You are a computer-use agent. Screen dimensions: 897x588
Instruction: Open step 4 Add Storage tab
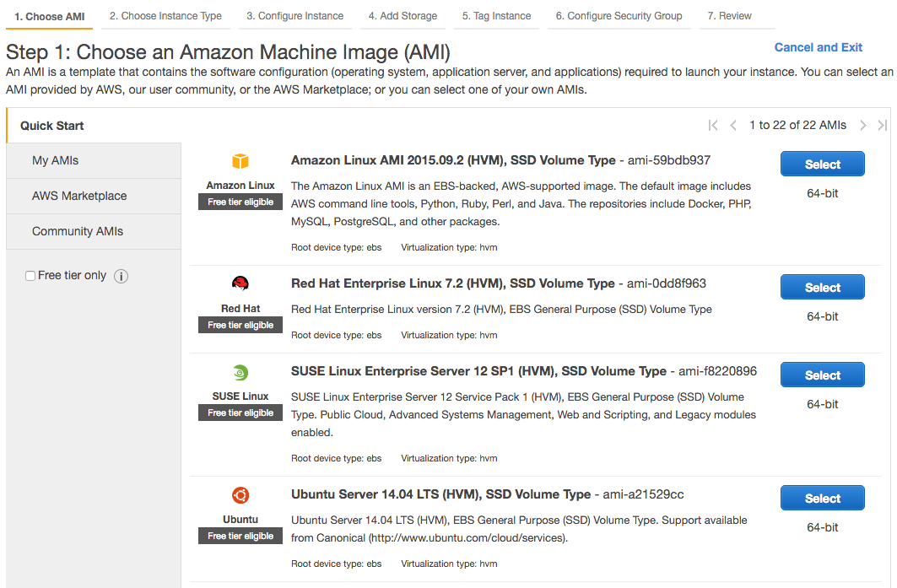tap(403, 16)
